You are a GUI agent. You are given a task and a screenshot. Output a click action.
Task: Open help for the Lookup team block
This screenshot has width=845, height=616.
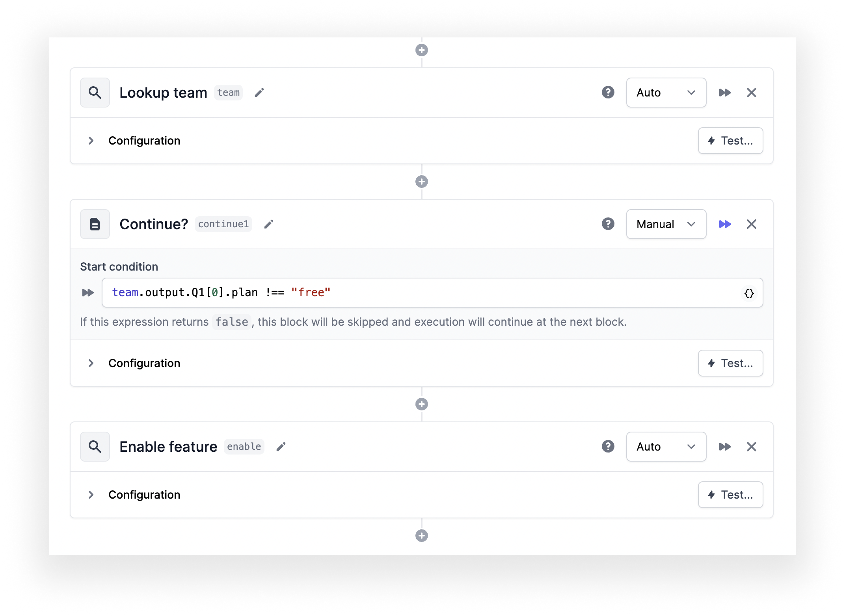(608, 92)
